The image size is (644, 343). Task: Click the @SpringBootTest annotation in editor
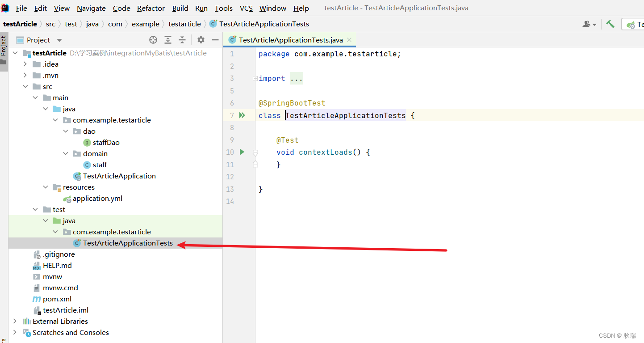[x=292, y=103]
